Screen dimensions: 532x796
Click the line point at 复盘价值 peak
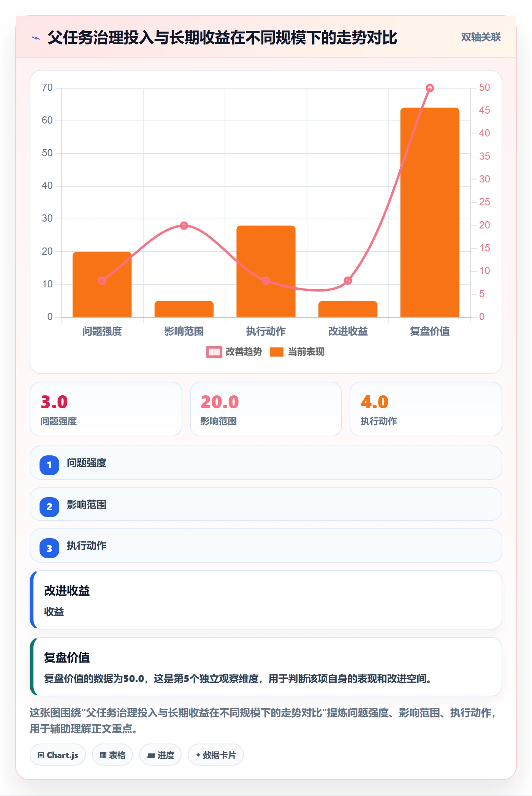point(430,88)
